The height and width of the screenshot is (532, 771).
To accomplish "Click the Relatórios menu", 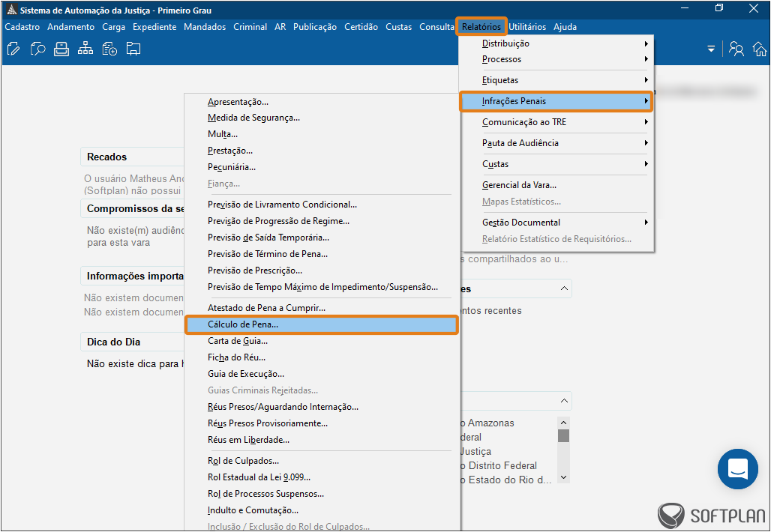I will pyautogui.click(x=481, y=27).
